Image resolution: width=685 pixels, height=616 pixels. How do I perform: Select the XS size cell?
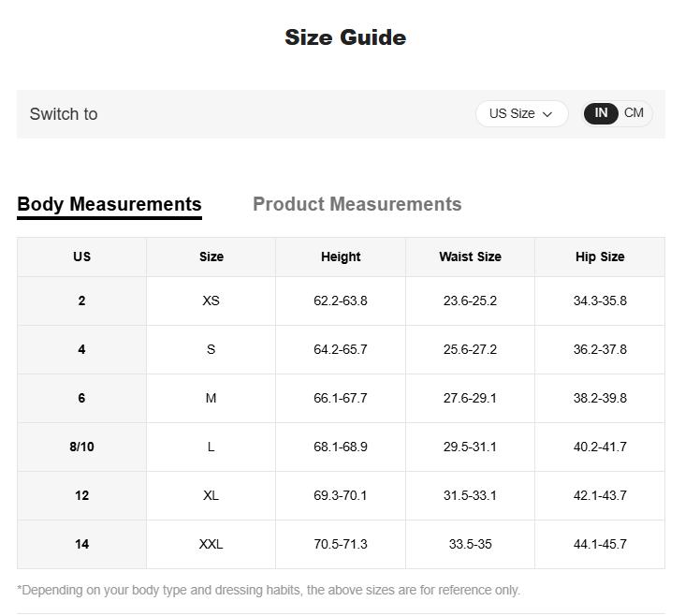pos(211,301)
